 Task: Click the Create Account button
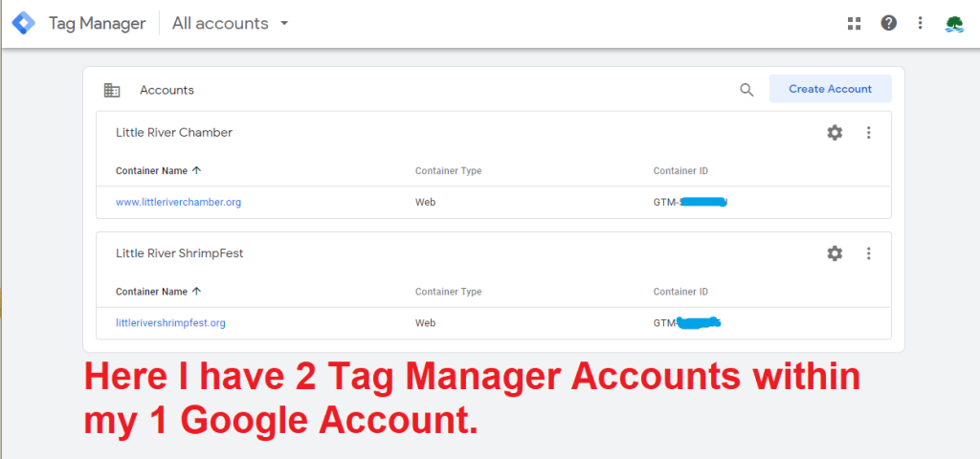pyautogui.click(x=830, y=89)
